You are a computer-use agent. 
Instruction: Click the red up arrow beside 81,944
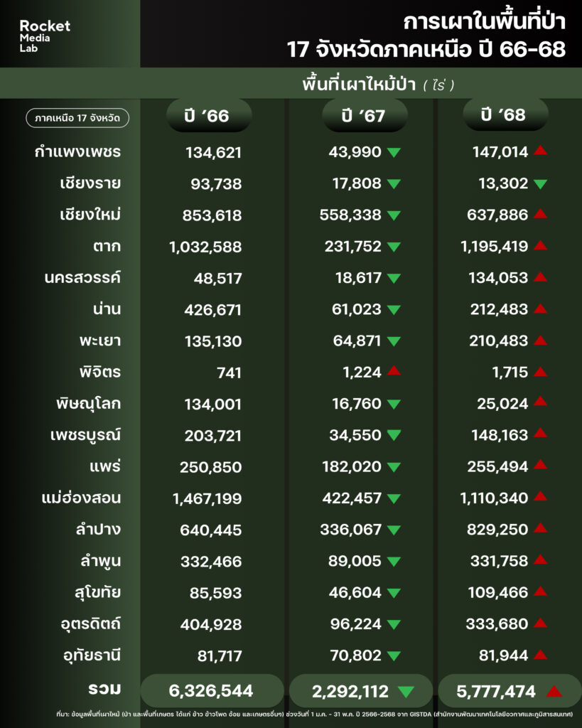[540, 654]
